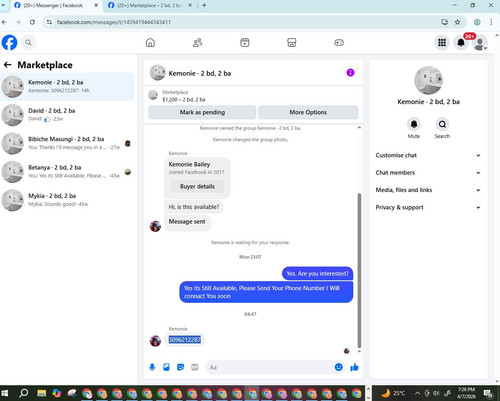
Task: Click the voice clip microphone icon
Action: click(x=152, y=367)
